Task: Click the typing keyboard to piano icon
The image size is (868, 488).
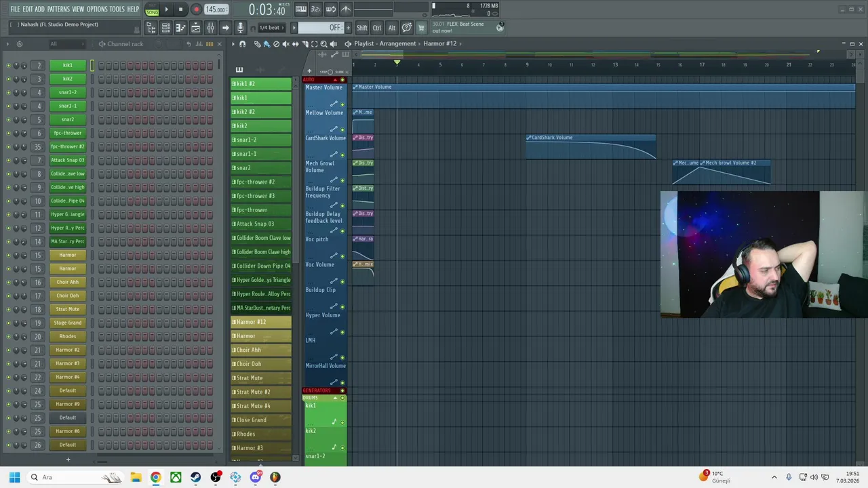Action: pos(301,9)
